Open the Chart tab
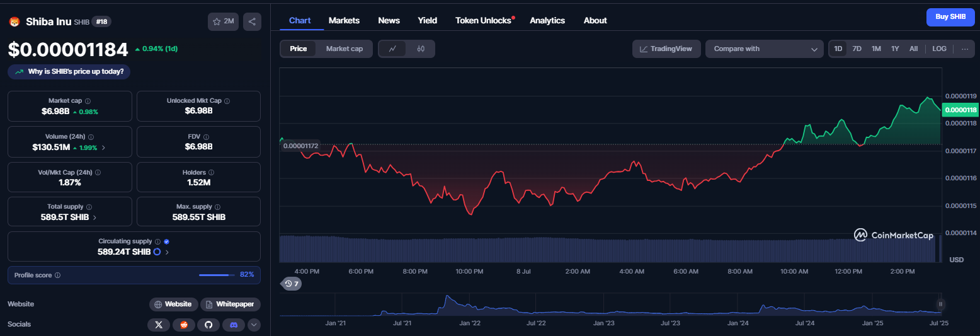980x336 pixels. (300, 20)
